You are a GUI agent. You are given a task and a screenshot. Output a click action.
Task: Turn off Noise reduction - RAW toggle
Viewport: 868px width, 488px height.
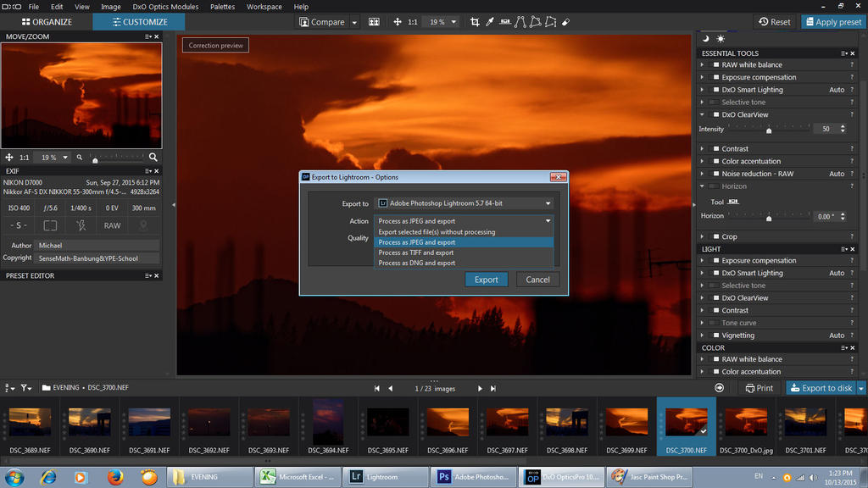[x=715, y=174]
